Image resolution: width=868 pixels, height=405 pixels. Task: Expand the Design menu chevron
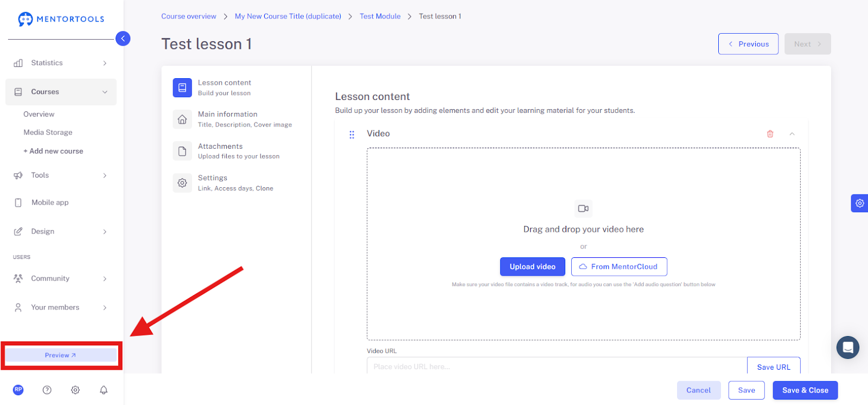click(105, 231)
